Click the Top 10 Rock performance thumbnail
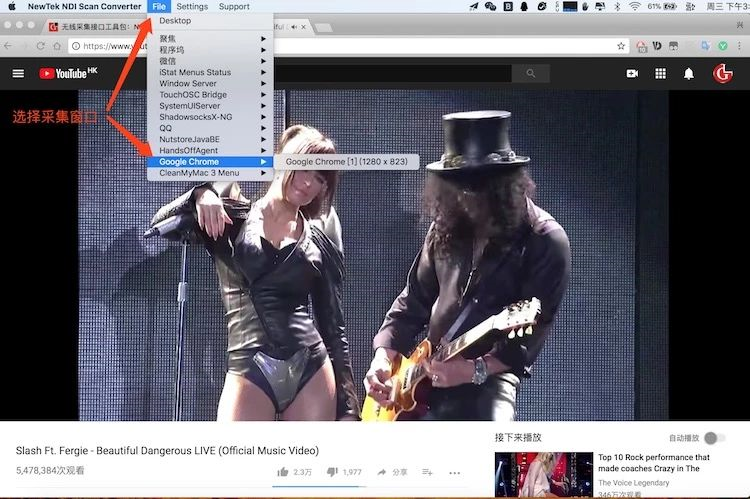 tap(544, 474)
